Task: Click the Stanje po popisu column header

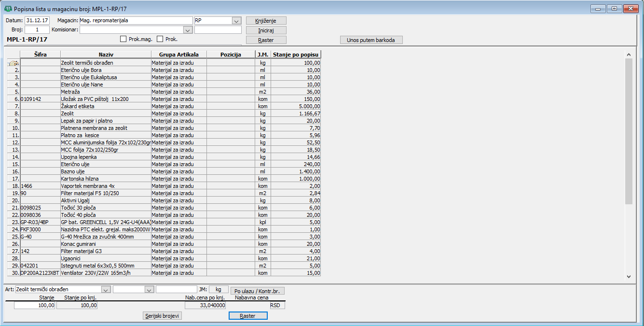Action: pyautogui.click(x=295, y=55)
